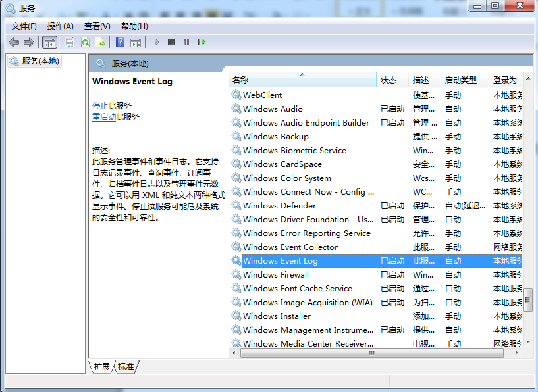This screenshot has height=392, width=538.
Task: Export the services list
Action: (x=99, y=42)
